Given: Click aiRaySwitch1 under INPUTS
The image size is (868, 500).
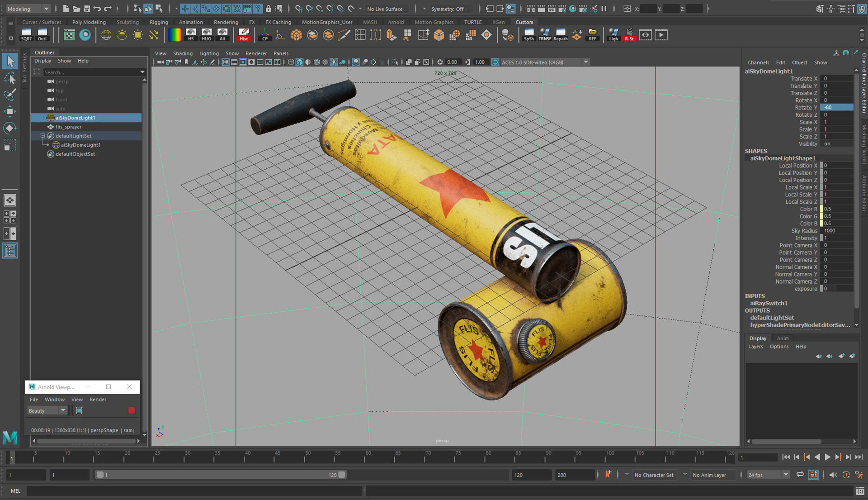Looking at the screenshot, I should (769, 303).
